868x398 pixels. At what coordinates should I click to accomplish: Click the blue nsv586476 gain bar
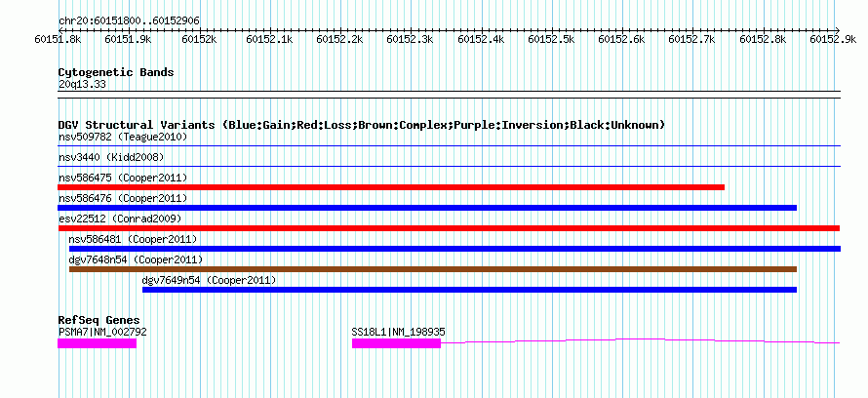427,208
